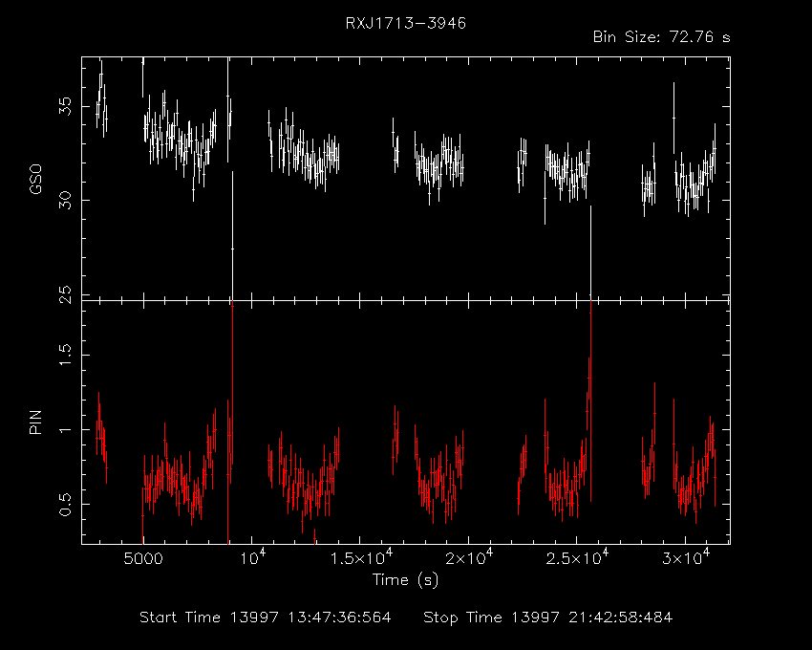Click the GSO axis value 30
This screenshot has height=650, width=812.
(x=65, y=200)
